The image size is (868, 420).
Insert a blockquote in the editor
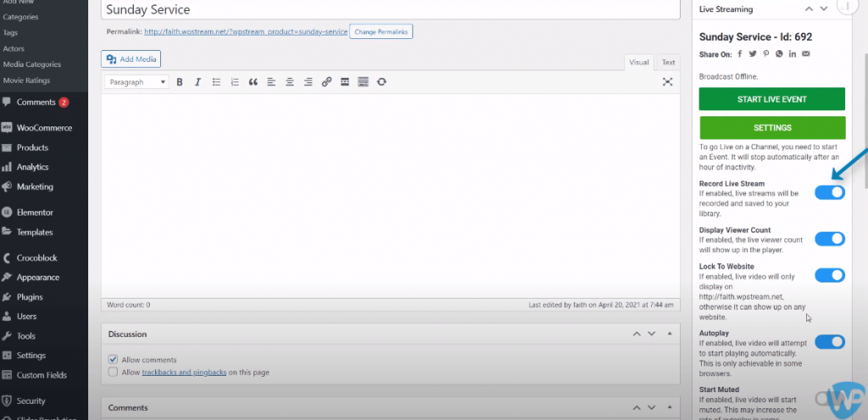pos(253,82)
